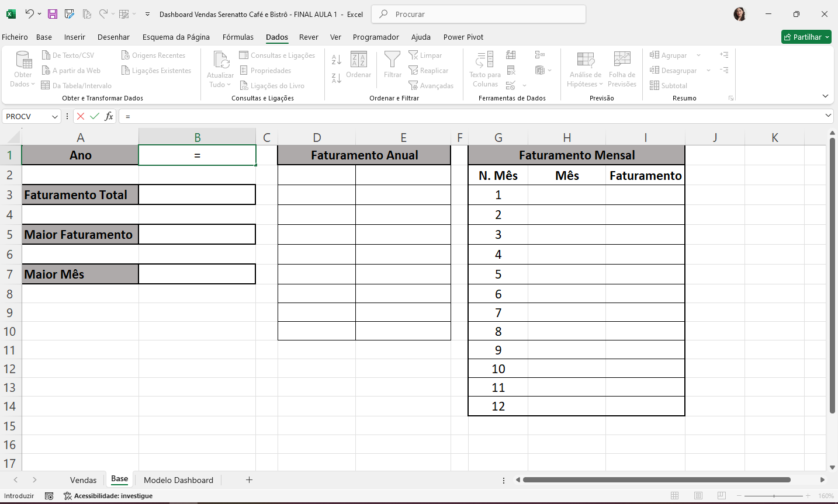Open the Esquema da Página tab
This screenshot has width=838, height=504.
pos(176,37)
